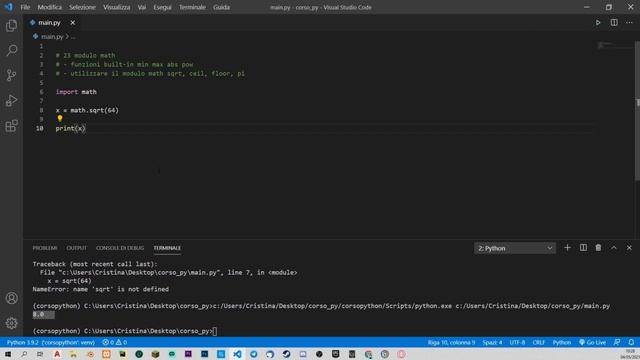
Task: Click 'NameError' line in terminal
Action: [100, 289]
